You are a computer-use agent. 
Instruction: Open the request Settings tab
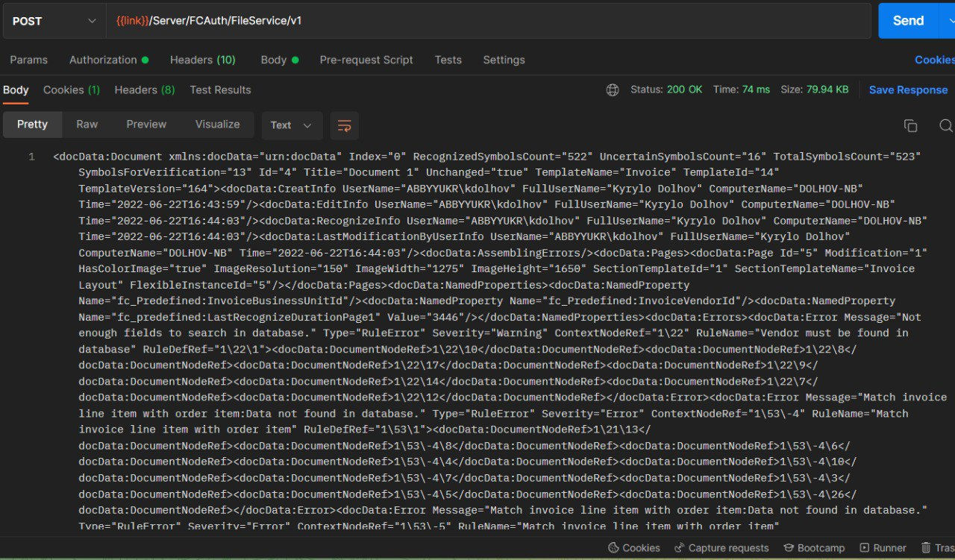[x=504, y=60]
